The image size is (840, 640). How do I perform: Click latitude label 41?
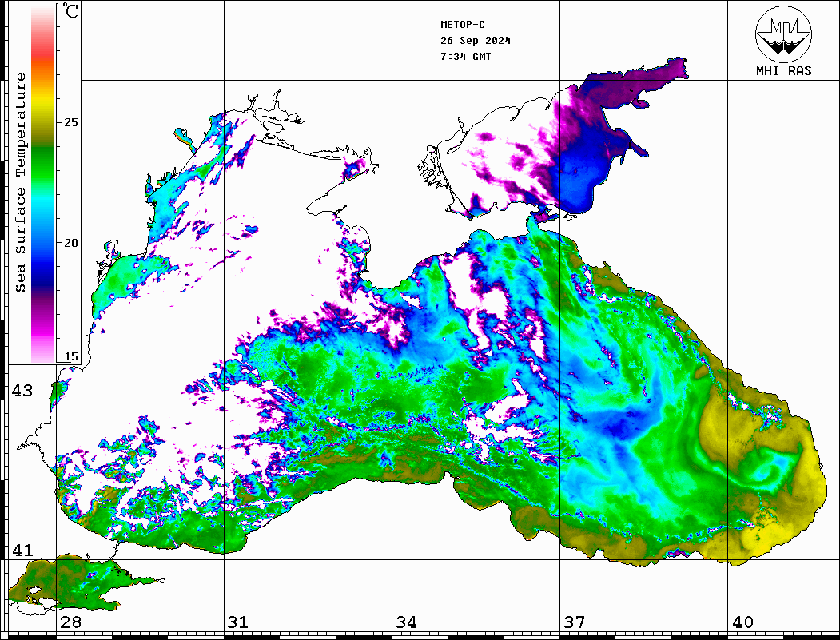[x=22, y=551]
